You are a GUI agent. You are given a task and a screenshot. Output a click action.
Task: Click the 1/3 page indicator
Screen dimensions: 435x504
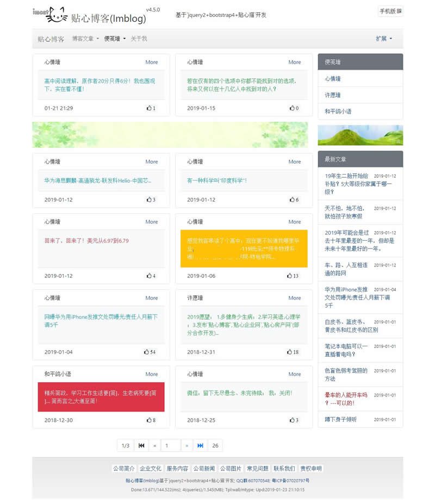tap(126, 445)
